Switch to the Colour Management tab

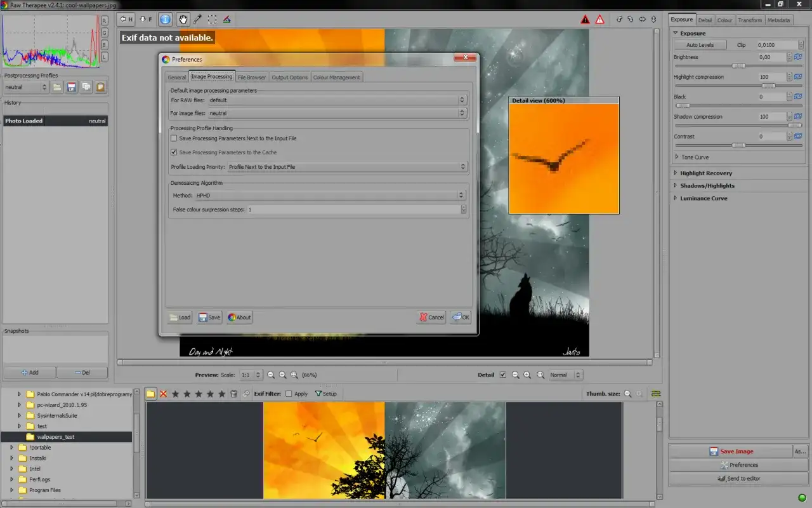(x=336, y=77)
